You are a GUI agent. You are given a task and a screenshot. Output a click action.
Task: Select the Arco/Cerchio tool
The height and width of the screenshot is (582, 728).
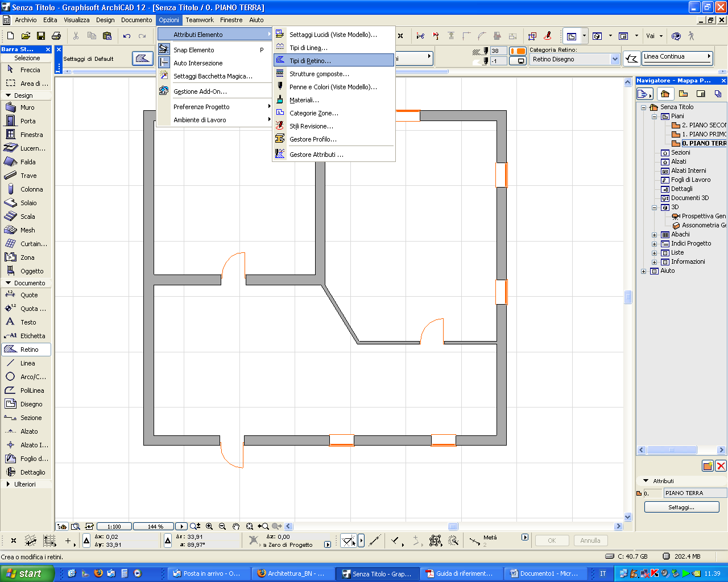(x=26, y=377)
